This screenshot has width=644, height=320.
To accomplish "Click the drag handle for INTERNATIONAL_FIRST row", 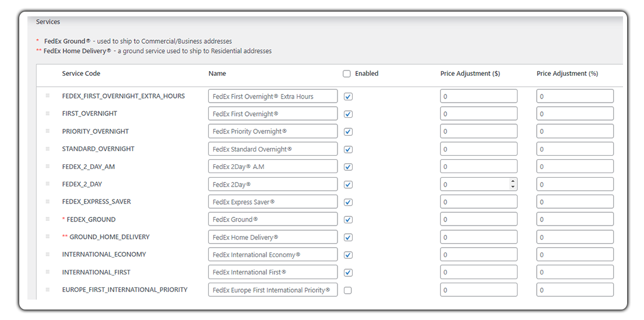I will point(48,272).
